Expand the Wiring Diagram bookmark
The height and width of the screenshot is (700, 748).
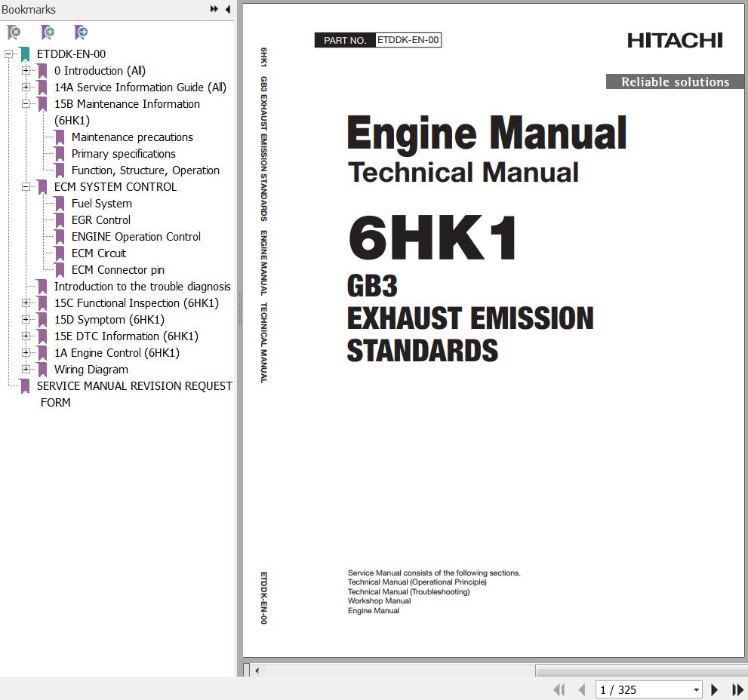(26, 369)
